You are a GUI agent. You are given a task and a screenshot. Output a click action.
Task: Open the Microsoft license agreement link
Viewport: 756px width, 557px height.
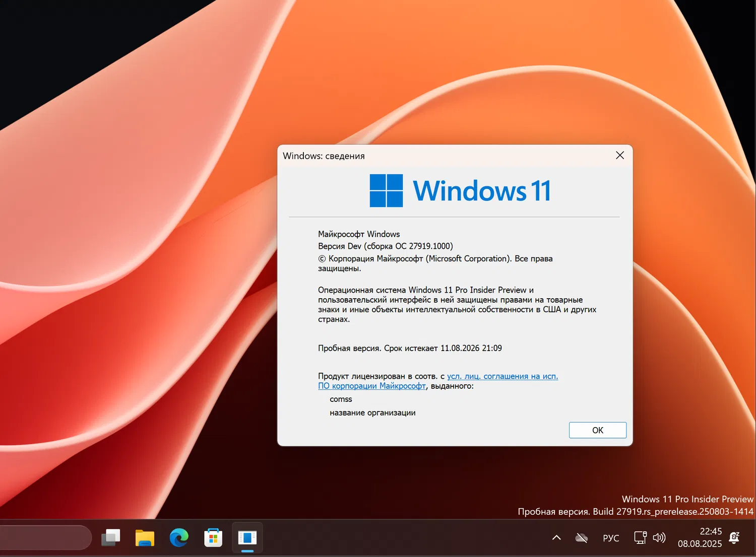[x=501, y=376]
